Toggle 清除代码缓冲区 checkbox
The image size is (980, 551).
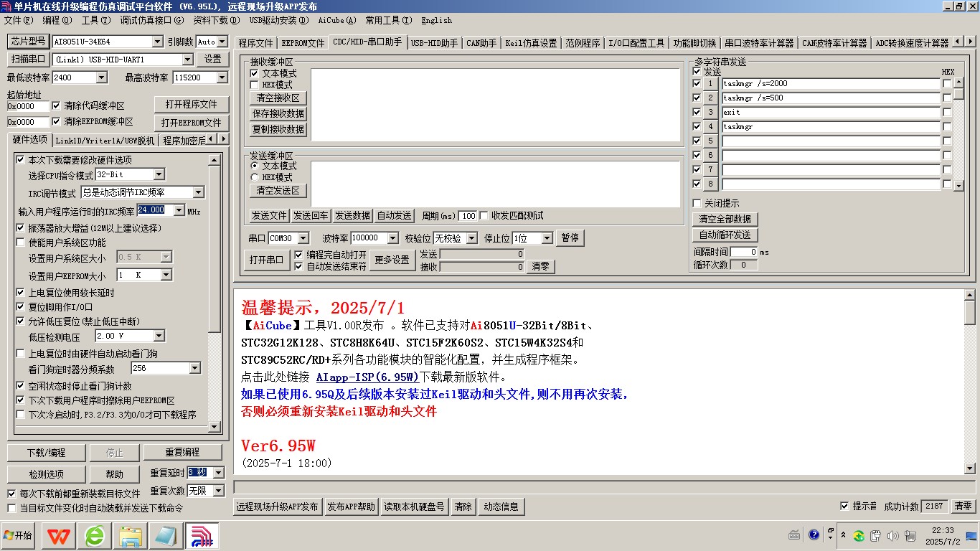coord(57,105)
